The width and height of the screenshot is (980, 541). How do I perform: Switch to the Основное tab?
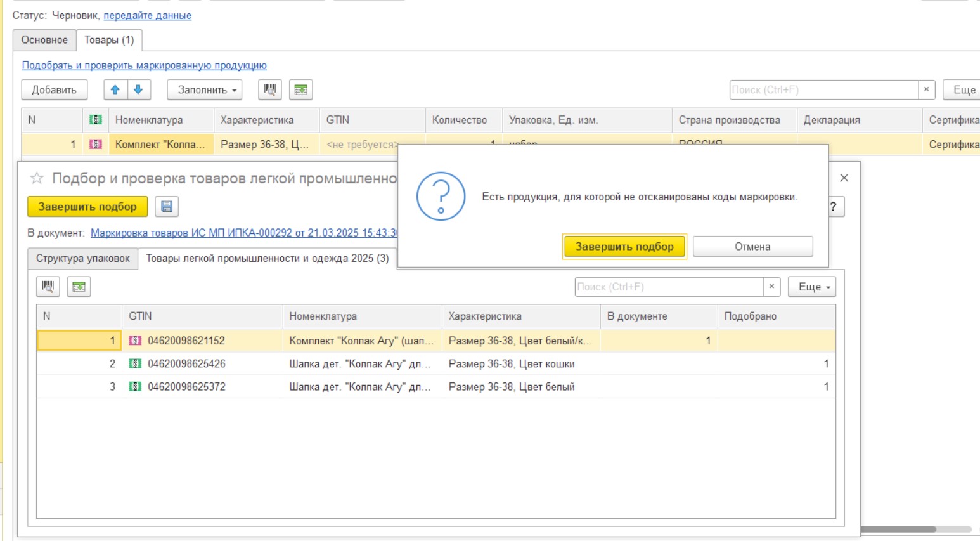pyautogui.click(x=44, y=40)
